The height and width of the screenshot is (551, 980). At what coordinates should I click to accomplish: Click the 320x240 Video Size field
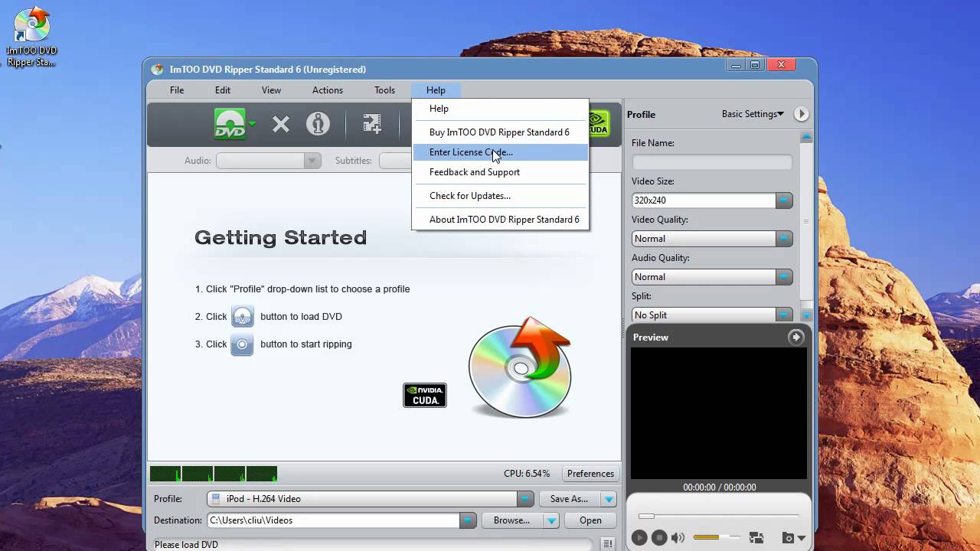(704, 201)
